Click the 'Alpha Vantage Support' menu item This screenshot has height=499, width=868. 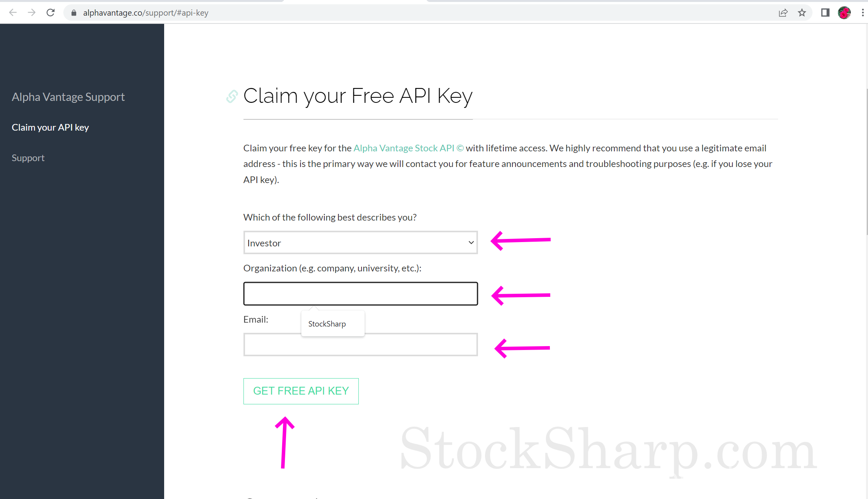tap(68, 96)
